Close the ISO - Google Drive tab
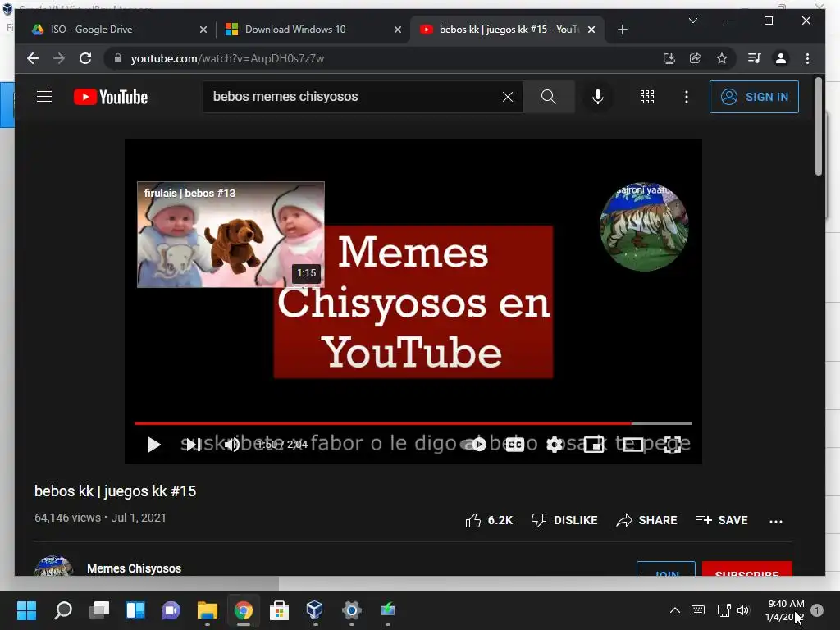840x630 pixels. tap(203, 30)
